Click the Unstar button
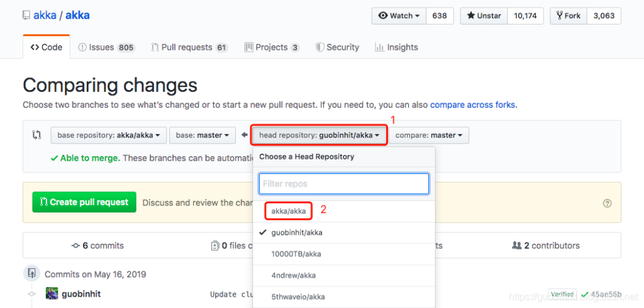This screenshot has width=644, height=308. tap(484, 16)
